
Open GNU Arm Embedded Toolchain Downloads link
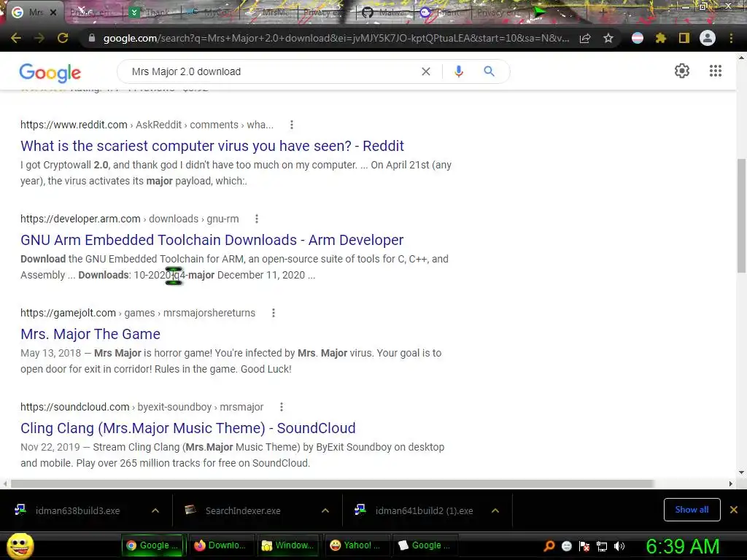212,240
